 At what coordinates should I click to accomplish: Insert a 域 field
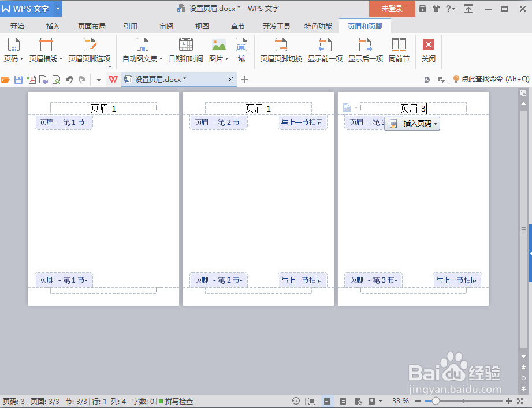(241, 50)
